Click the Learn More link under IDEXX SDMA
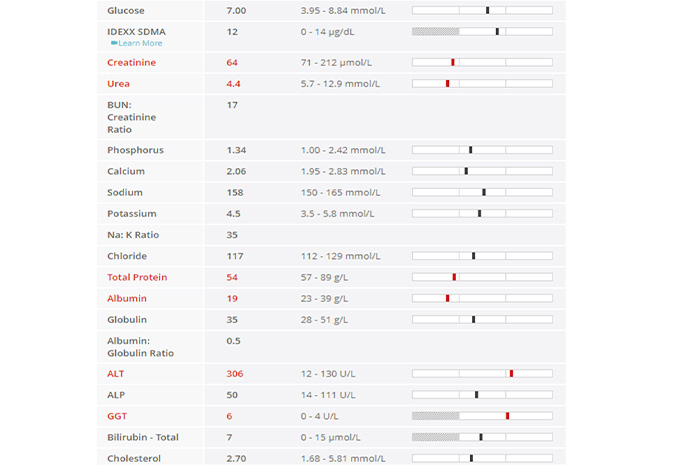 tap(140, 43)
